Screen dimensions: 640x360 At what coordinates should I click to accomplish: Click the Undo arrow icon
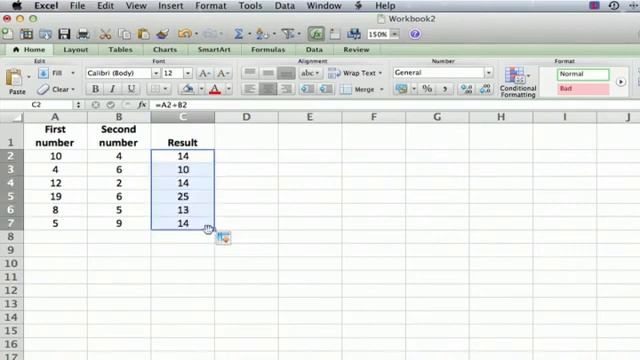point(184,34)
